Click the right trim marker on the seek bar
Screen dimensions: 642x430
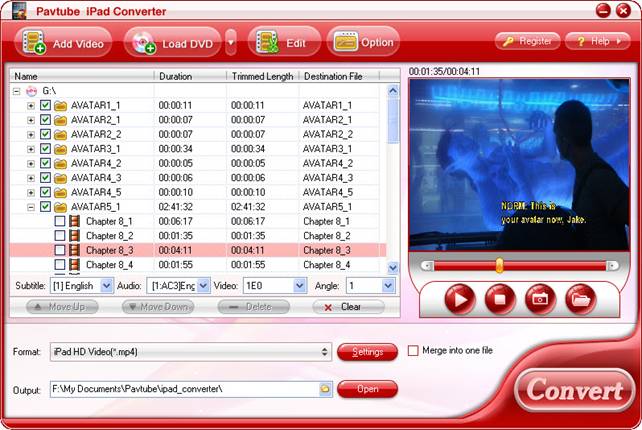[x=612, y=266]
